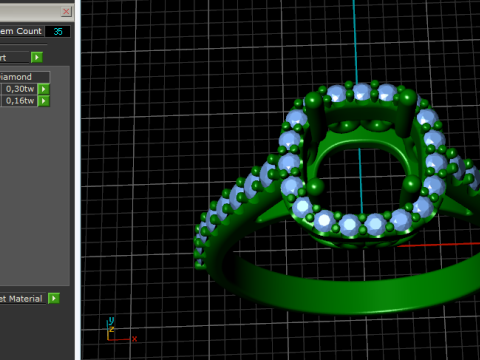Image resolution: width=480 pixels, height=360 pixels.
Task: Click the green arrow beside 0,16tw
Action: pos(44,101)
